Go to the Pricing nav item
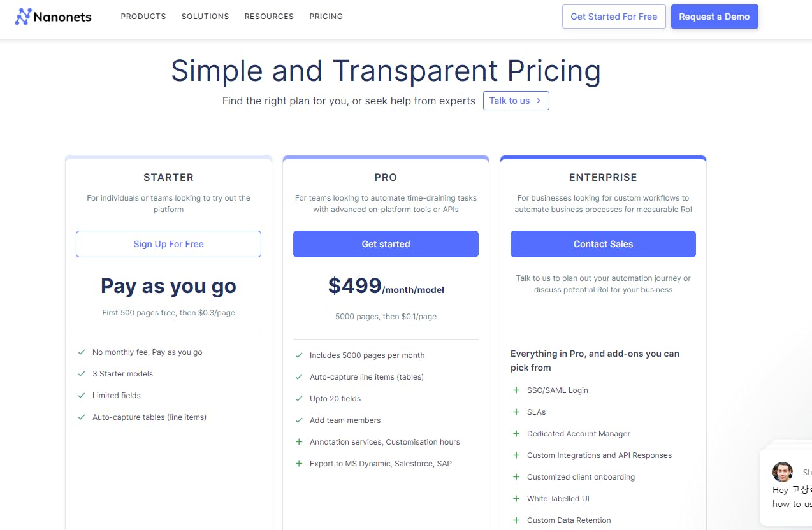Screen dimensions: 812x530 (x=326, y=17)
